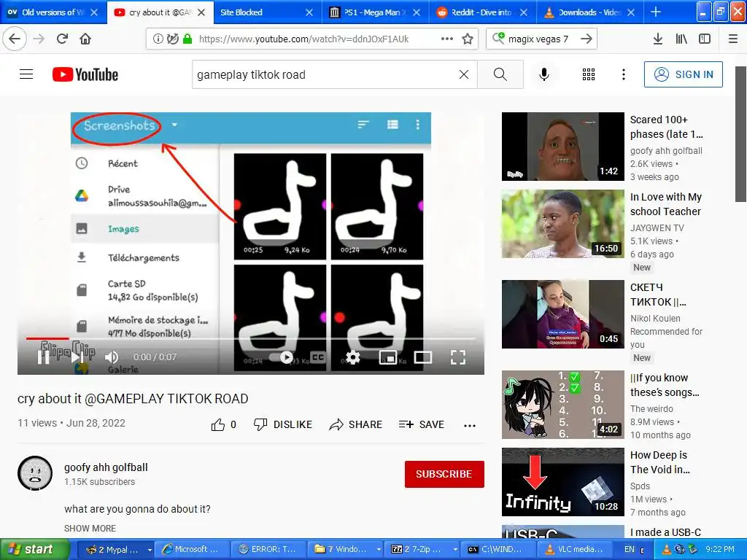Open more actions menu below video
The image size is (747, 560).
(x=469, y=425)
